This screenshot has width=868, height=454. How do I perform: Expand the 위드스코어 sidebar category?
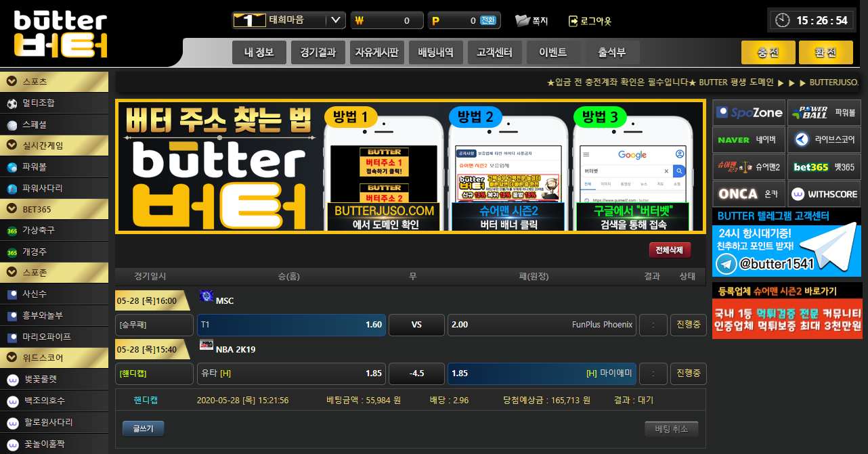click(x=12, y=357)
